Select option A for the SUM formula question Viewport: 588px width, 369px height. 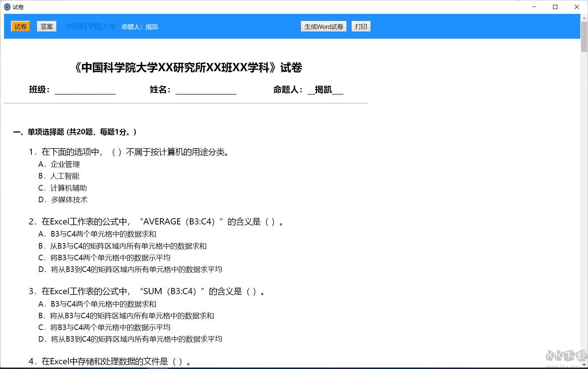point(97,304)
